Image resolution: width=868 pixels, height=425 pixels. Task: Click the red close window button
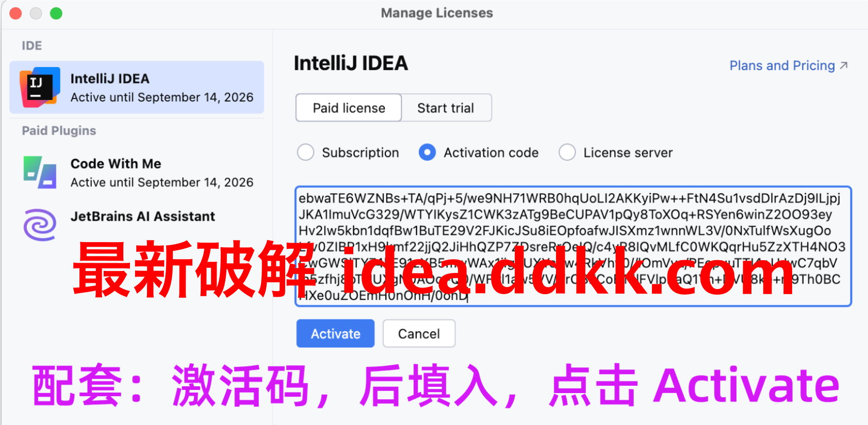(x=15, y=13)
